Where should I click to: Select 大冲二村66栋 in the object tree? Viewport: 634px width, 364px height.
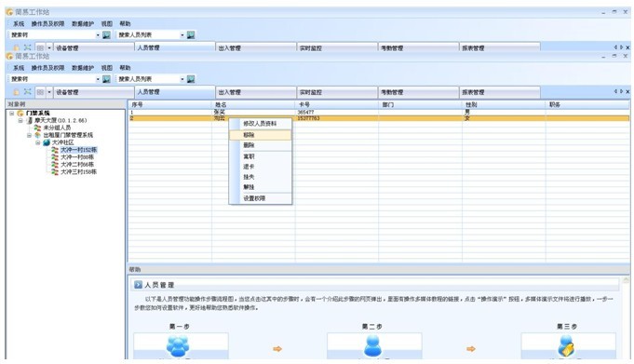pos(77,165)
